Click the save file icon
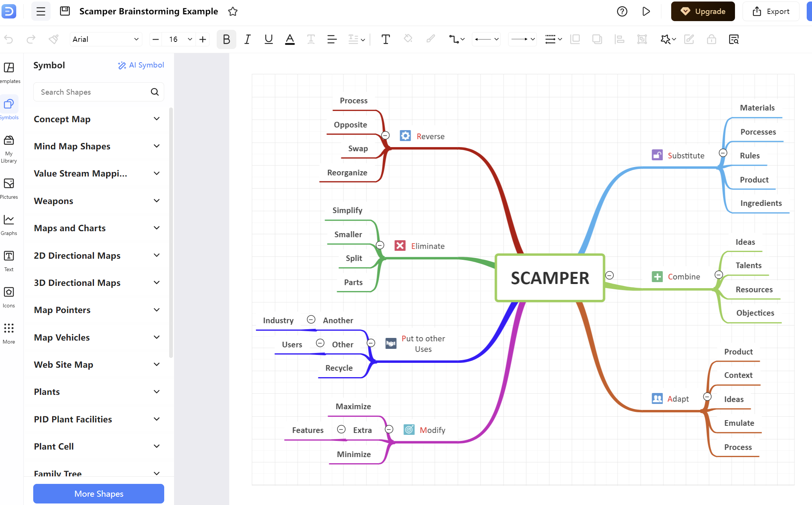This screenshot has width=812, height=505. [x=65, y=11]
